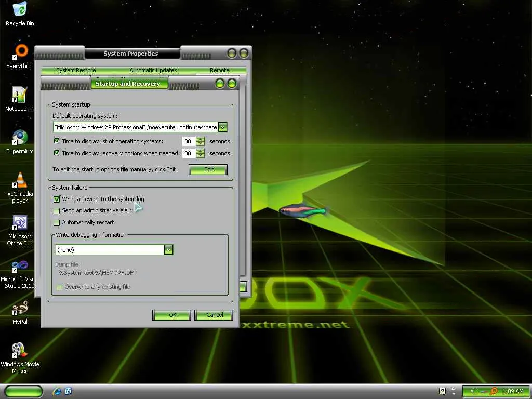Launch Internet Explorer from quick launch
532x399 pixels.
pos(57,391)
